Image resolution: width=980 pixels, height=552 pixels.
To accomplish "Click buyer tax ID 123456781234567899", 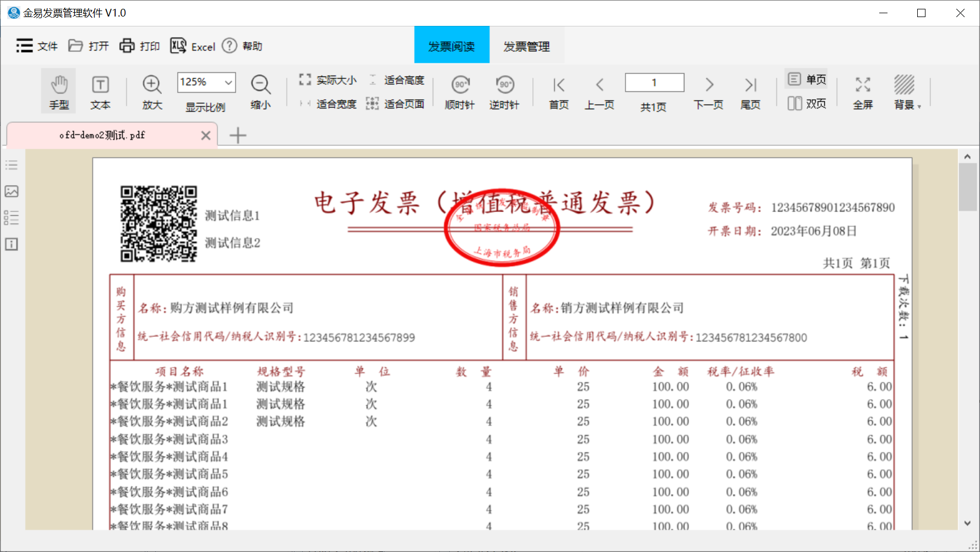I will (x=359, y=338).
